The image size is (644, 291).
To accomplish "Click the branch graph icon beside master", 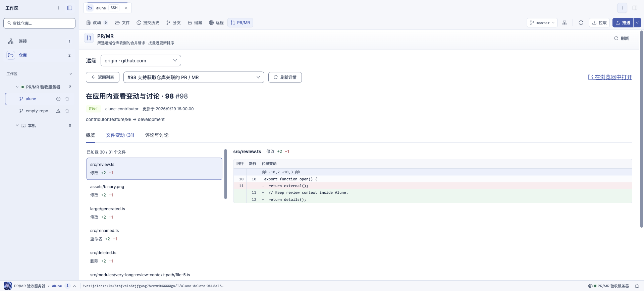I will (x=565, y=23).
